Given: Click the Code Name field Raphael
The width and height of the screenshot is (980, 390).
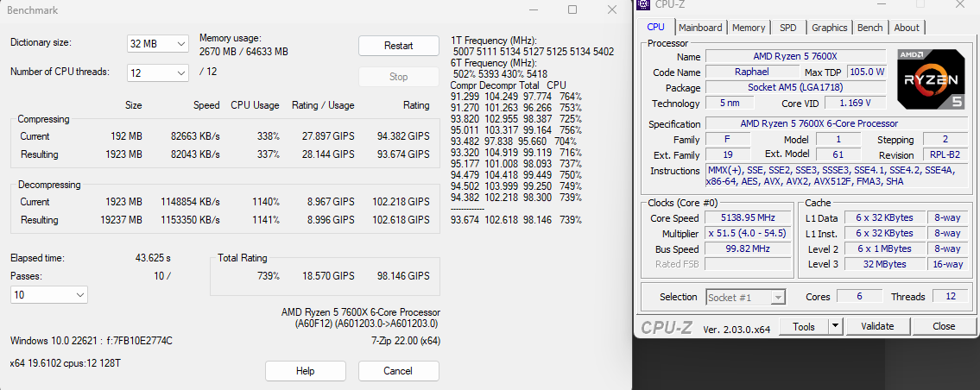Looking at the screenshot, I should 751,72.
